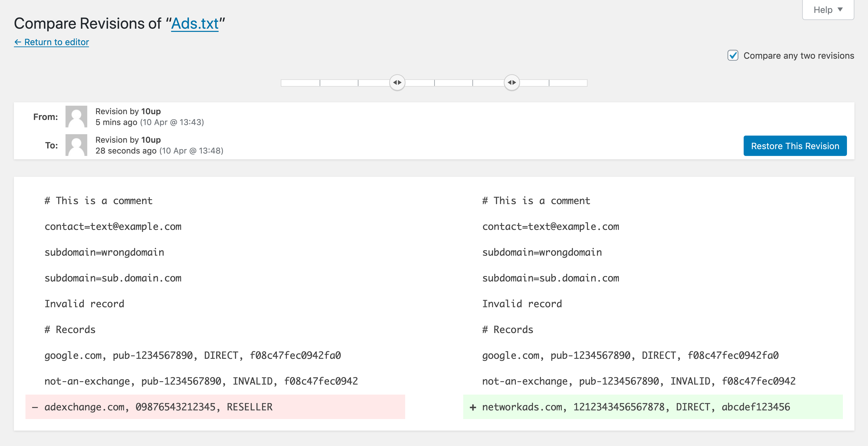Click right column Invalid record line

pos(522,304)
